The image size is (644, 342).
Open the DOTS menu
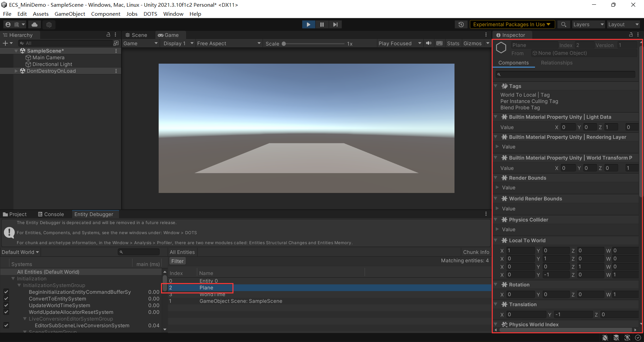tap(150, 14)
